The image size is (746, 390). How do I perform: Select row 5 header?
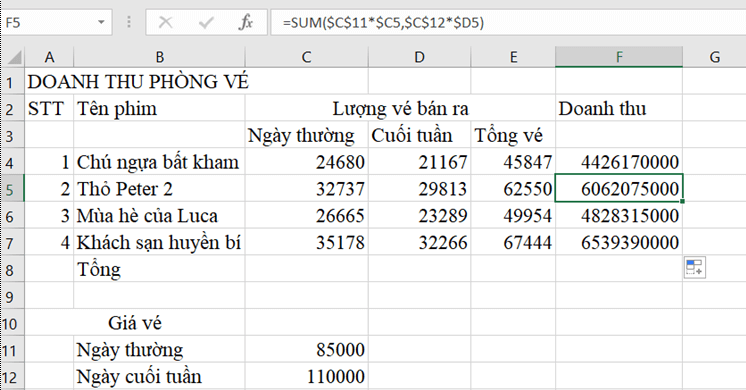point(12,189)
